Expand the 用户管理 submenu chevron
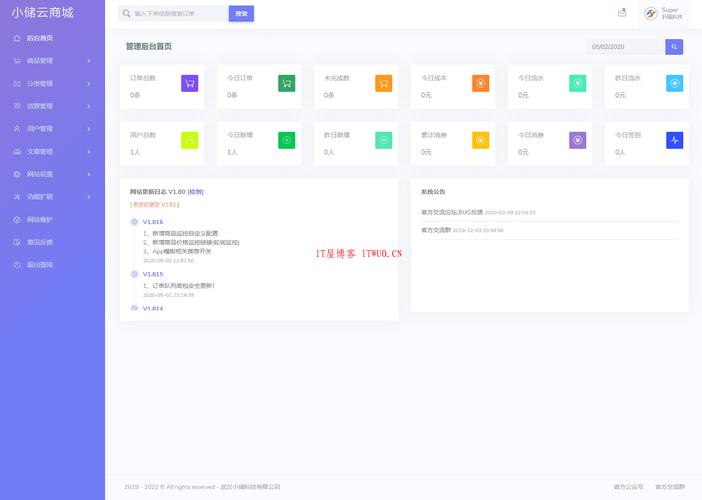The image size is (702, 500). pyautogui.click(x=89, y=129)
